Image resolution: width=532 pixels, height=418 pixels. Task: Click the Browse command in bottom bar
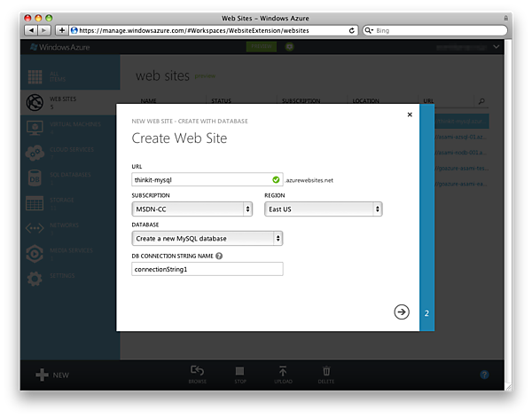pyautogui.click(x=197, y=375)
